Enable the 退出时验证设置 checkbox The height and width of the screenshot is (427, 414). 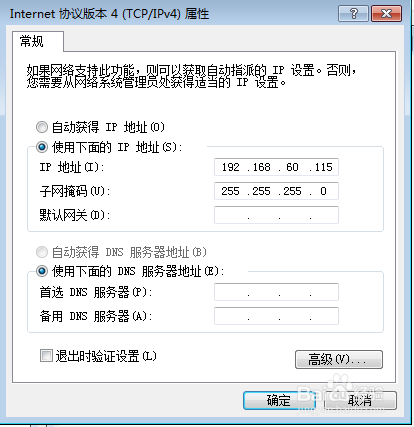pyautogui.click(x=46, y=356)
